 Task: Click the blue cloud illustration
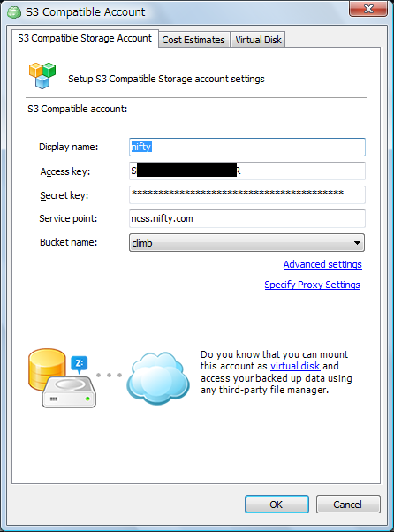click(x=157, y=378)
